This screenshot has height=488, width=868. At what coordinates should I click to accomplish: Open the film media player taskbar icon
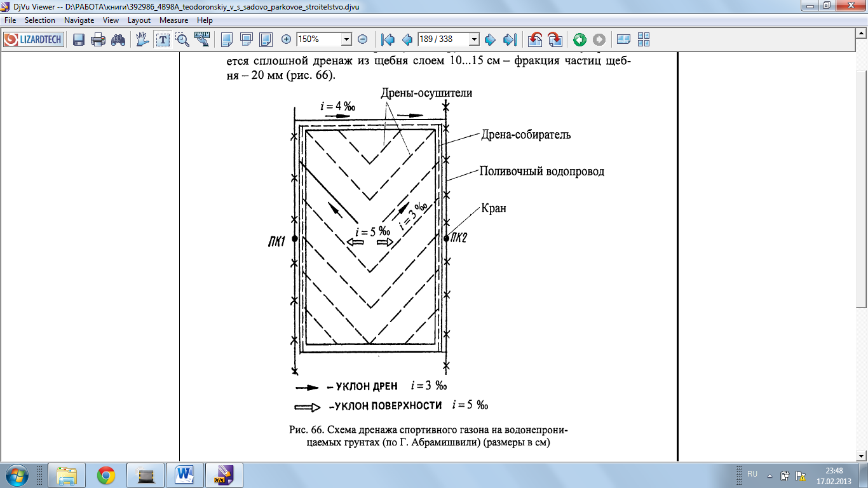146,475
